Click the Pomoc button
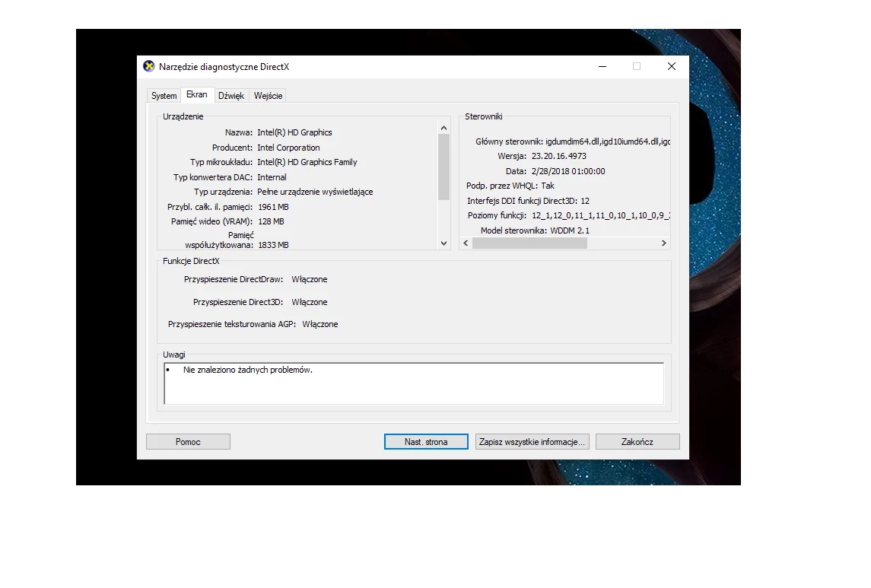Image resolution: width=871 pixels, height=588 pixels. coord(187,441)
